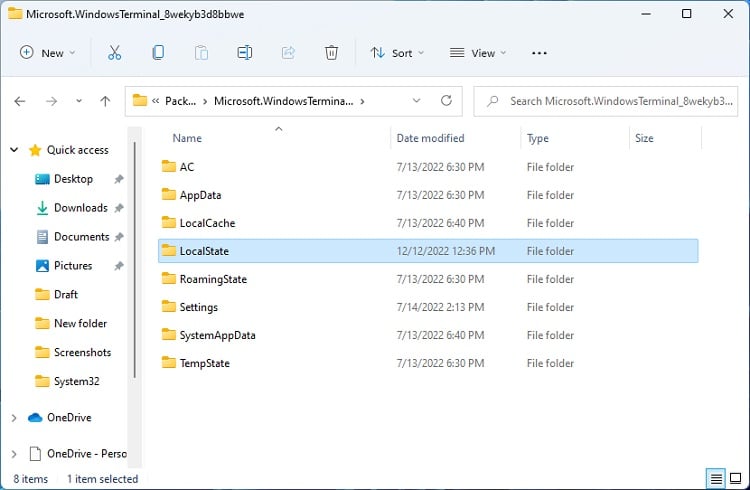This screenshot has height=490, width=750.
Task: Click the RoamingState folder icon
Action: [x=168, y=278]
